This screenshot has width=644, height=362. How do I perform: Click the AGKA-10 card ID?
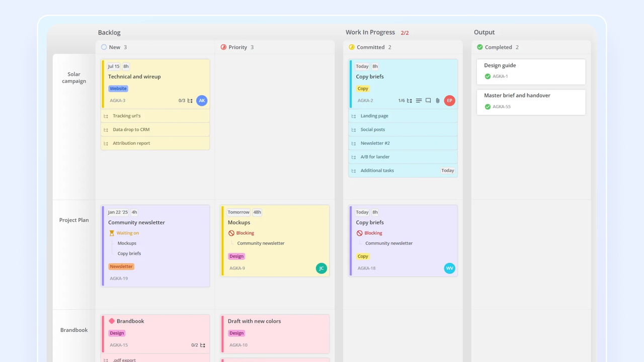click(238, 345)
